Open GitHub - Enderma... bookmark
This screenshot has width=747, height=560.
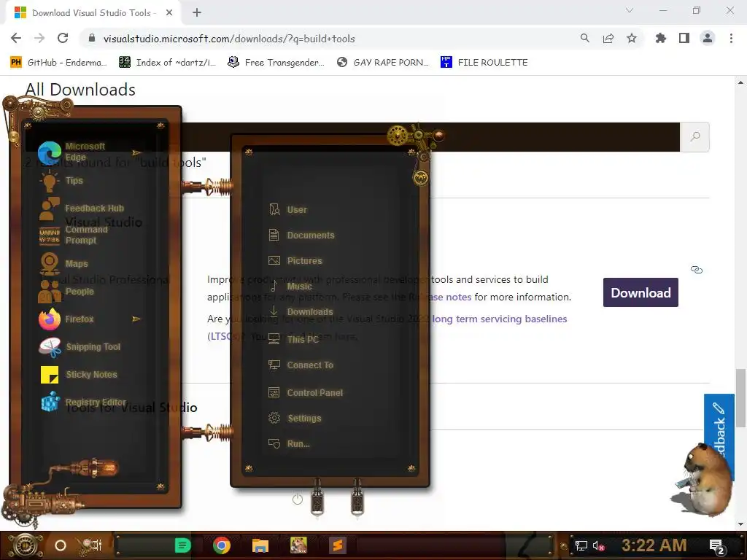[x=58, y=63]
